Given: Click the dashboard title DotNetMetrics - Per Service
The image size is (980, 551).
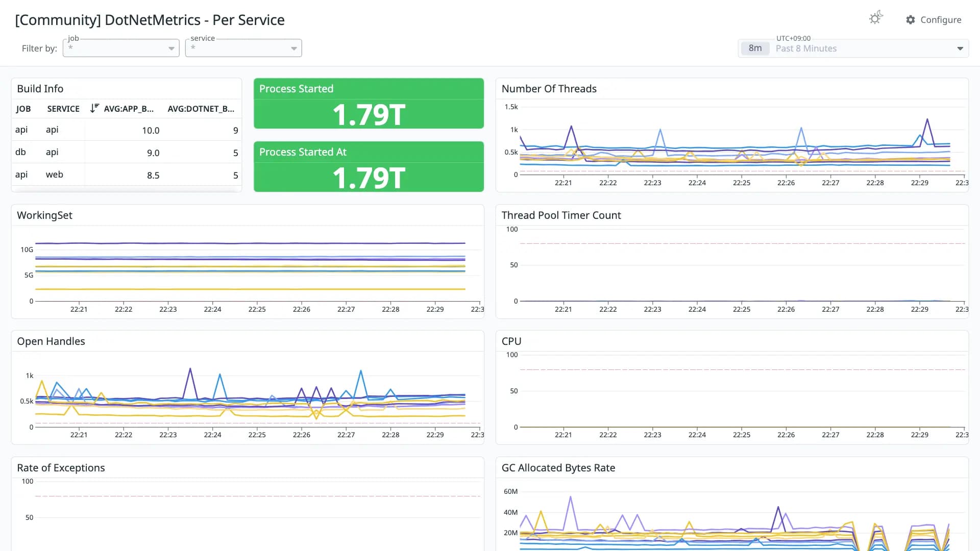Looking at the screenshot, I should click(150, 20).
